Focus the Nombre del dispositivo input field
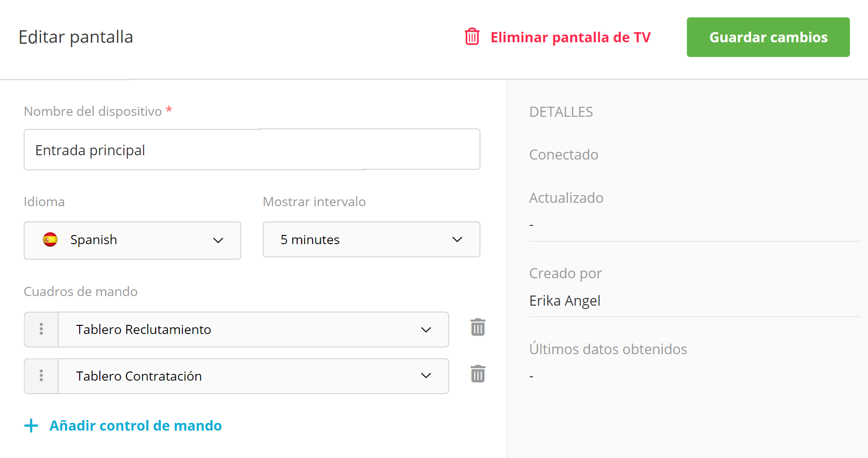The width and height of the screenshot is (868, 458). (252, 149)
